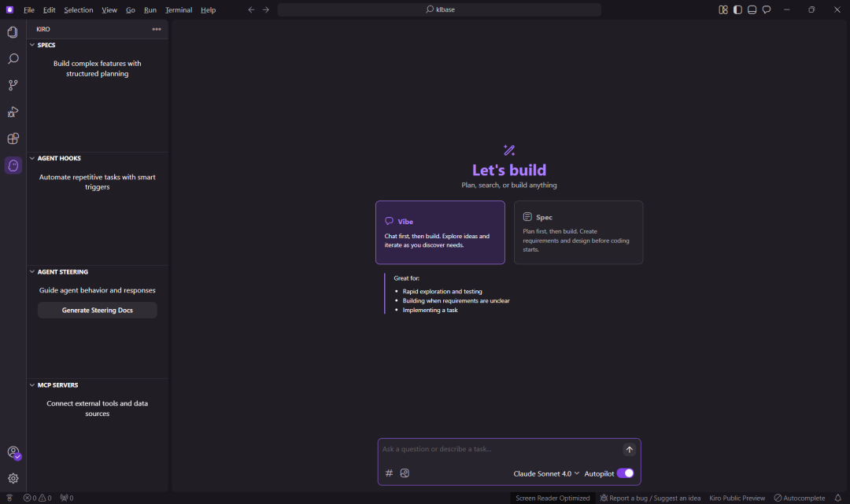The width and height of the screenshot is (850, 504).
Task: Open the Terminal menu
Action: [179, 10]
